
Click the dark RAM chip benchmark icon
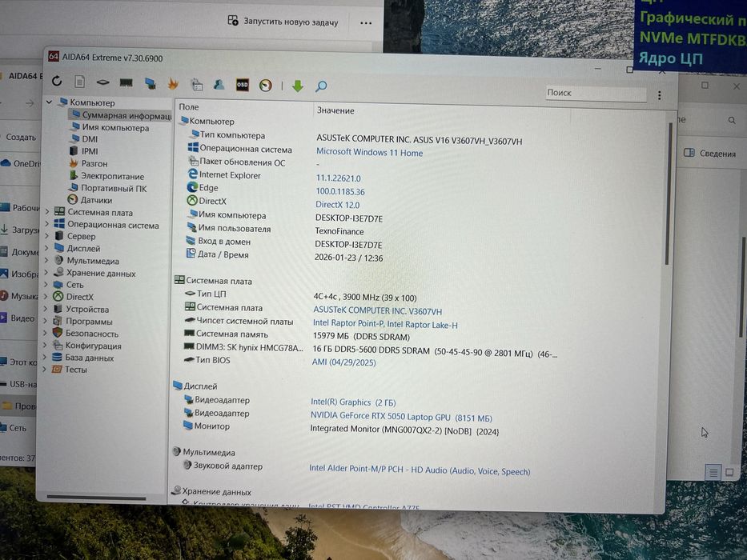pyautogui.click(x=127, y=83)
